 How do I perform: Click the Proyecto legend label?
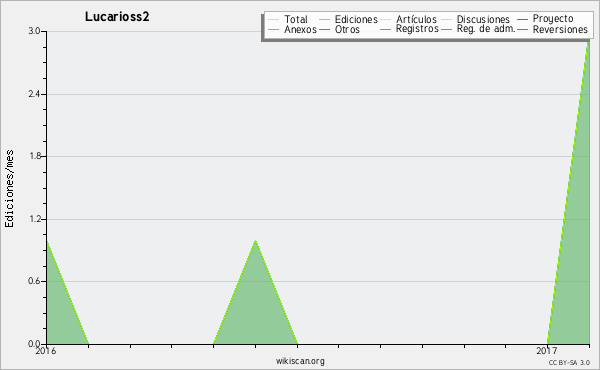553,19
